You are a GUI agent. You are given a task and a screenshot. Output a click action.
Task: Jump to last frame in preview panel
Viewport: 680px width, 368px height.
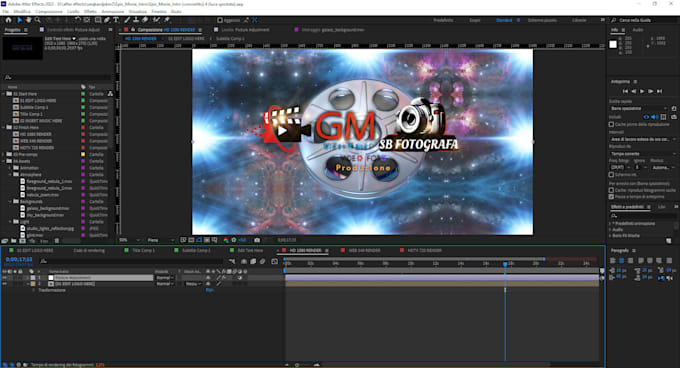coord(660,91)
